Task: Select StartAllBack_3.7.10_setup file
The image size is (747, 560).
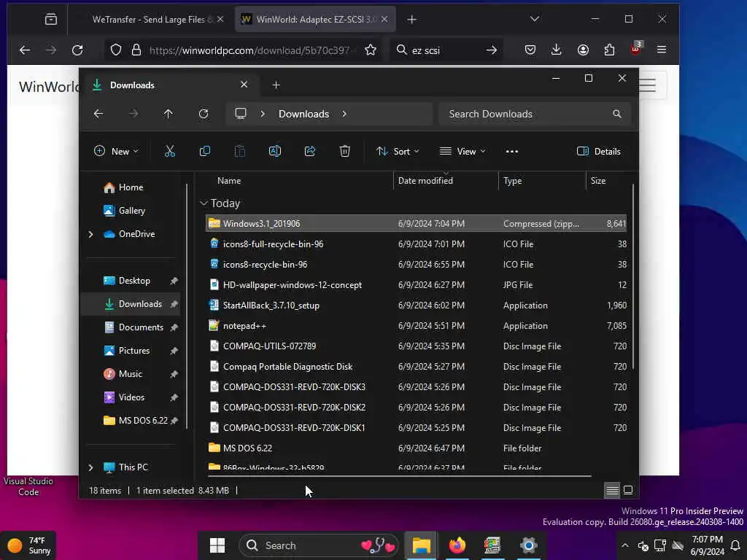Action: pos(416,306)
